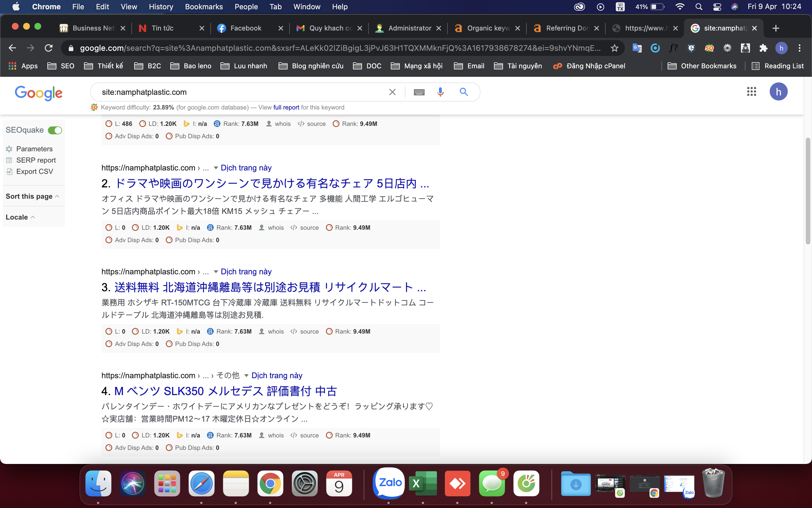Open the Google apps grid
Viewport: 812px width, 508px height.
pos(752,92)
